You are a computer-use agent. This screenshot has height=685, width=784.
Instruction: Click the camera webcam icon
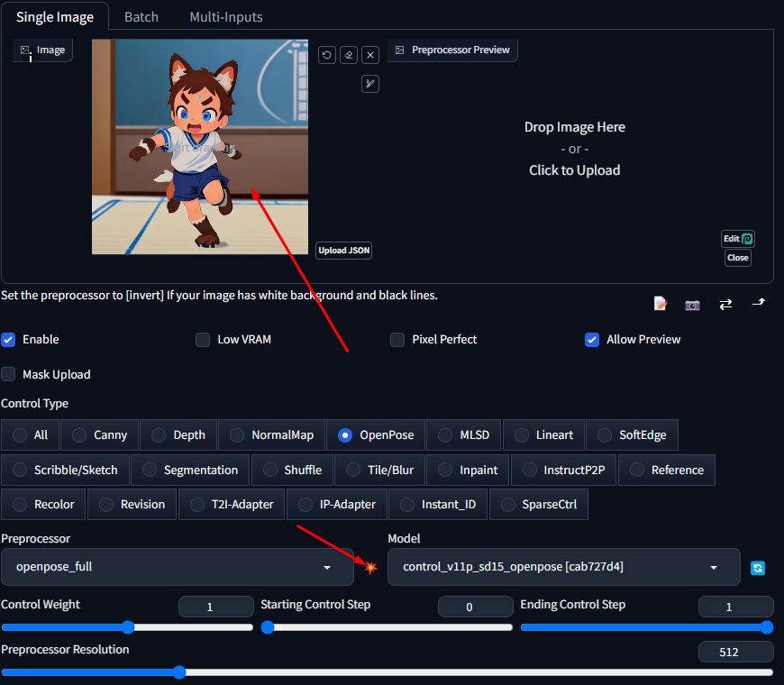tap(692, 305)
